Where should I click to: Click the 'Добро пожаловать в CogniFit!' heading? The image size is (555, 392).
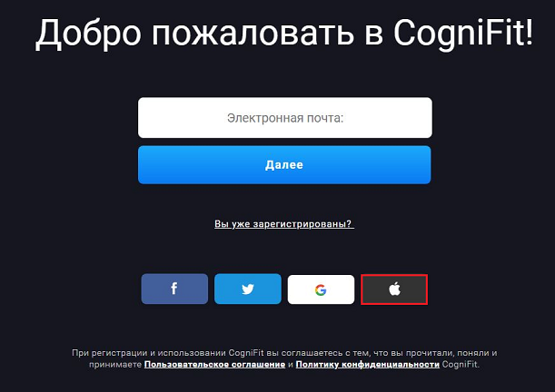pyautogui.click(x=284, y=33)
